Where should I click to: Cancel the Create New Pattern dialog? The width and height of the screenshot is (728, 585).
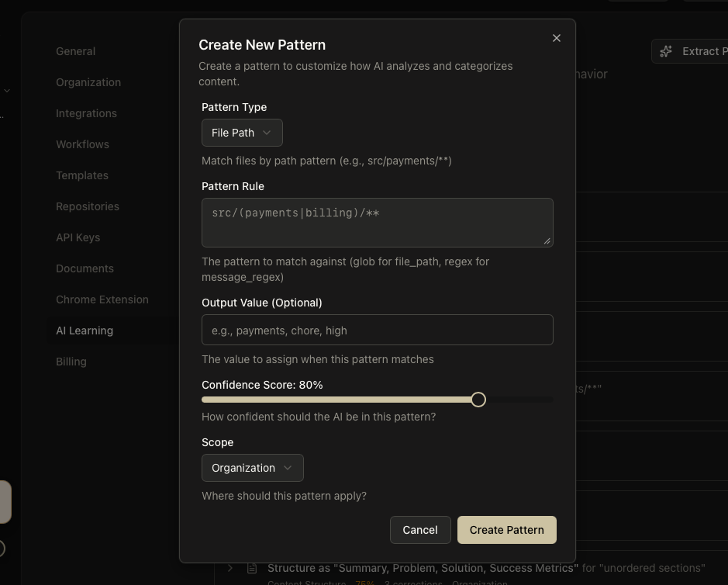(x=420, y=530)
